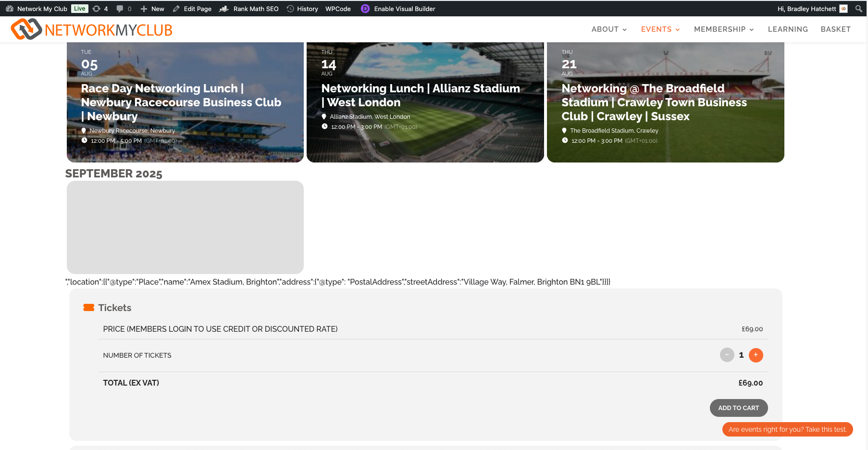Expand the MEMBERSHIP menu chevron

coord(752,30)
